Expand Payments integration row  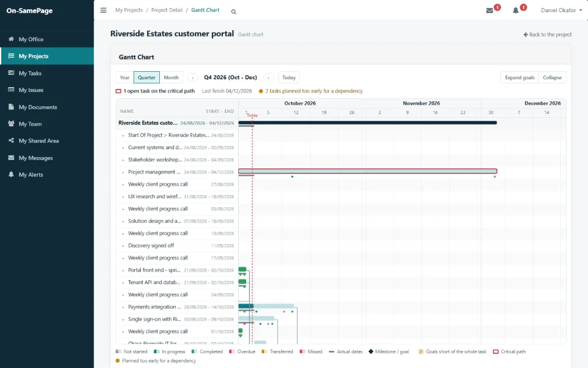tap(123, 307)
